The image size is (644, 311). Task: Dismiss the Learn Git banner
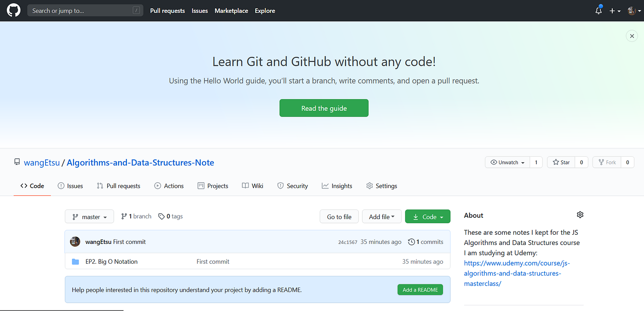[x=632, y=36]
